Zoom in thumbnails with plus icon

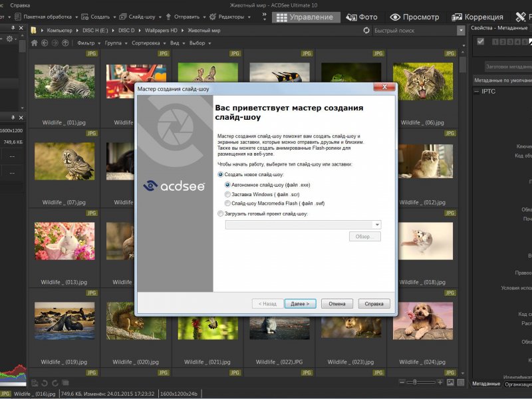440,382
